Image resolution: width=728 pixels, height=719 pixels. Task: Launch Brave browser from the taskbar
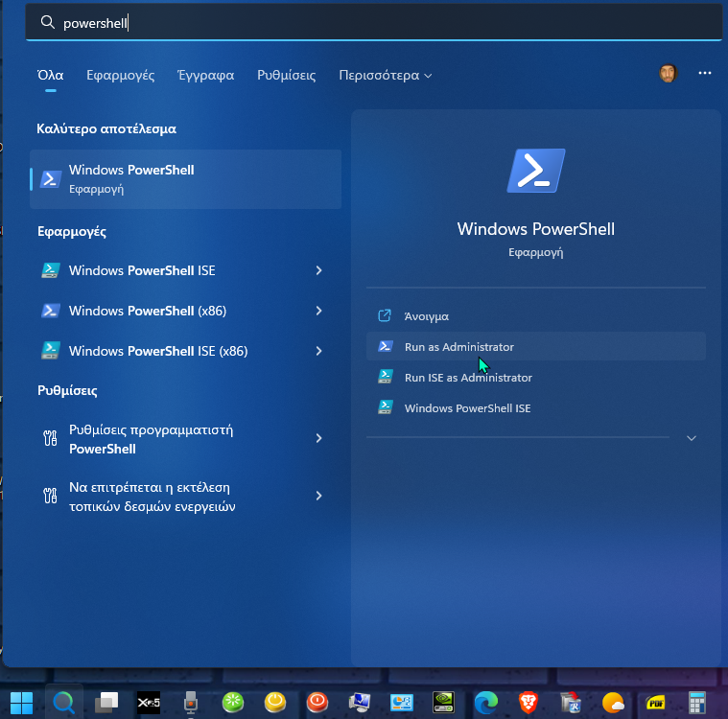pyautogui.click(x=528, y=703)
